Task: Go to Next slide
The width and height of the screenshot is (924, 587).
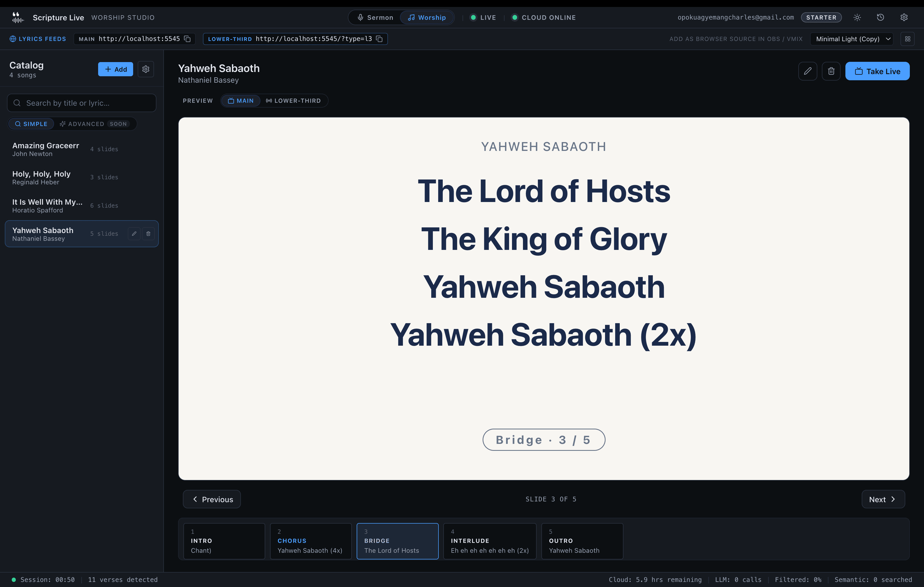Action: (883, 499)
